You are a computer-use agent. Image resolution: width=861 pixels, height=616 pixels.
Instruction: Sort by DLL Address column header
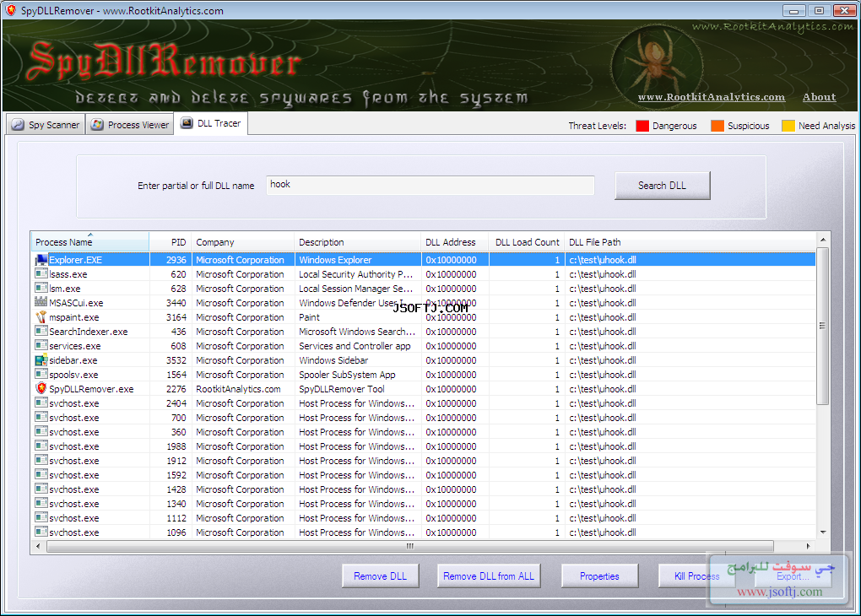click(455, 242)
